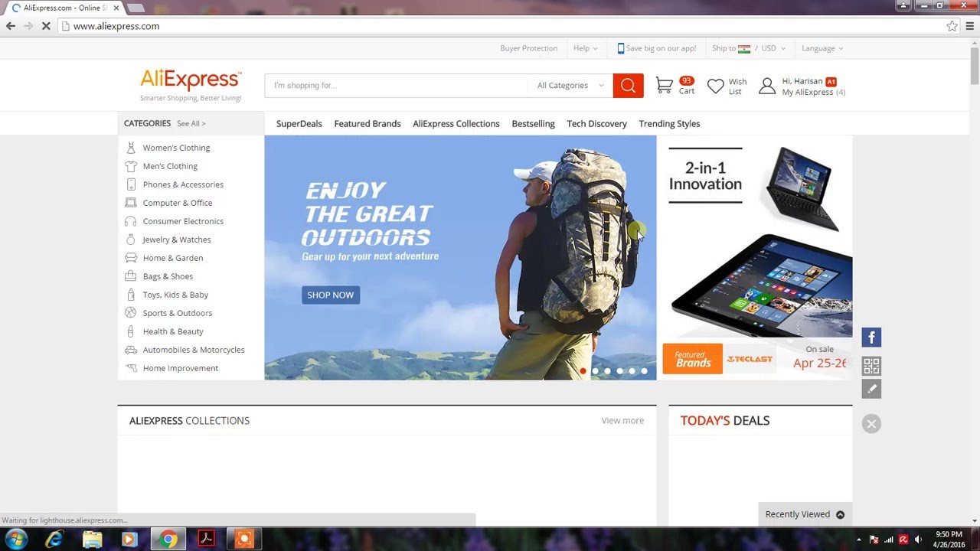The height and width of the screenshot is (551, 980).
Task: Open Adobe Reader from the taskbar
Action: [205, 540]
